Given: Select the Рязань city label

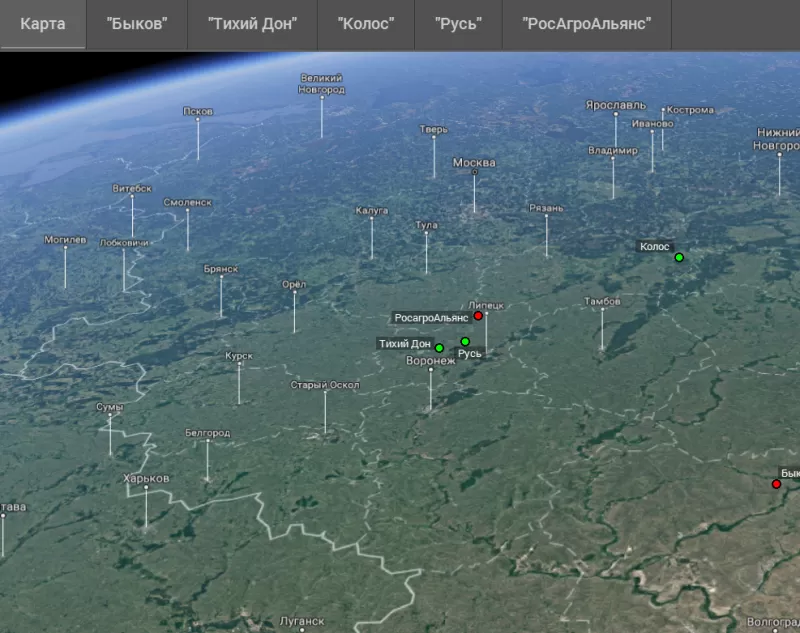Looking at the screenshot, I should point(546,208).
